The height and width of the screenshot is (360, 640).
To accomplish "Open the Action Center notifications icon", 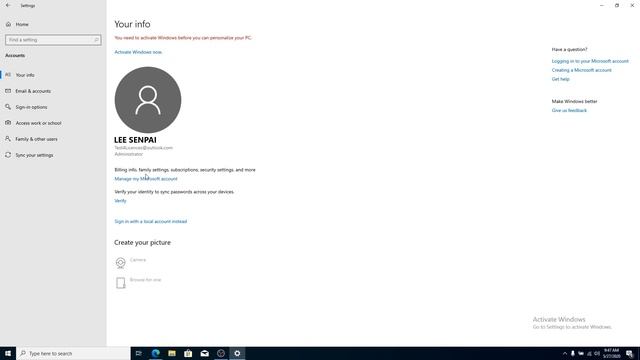I will tap(629, 353).
